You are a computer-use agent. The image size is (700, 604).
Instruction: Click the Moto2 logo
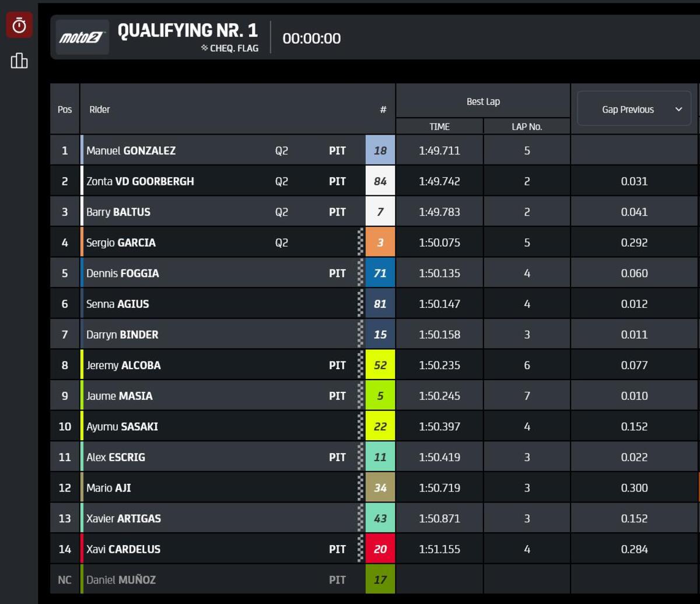[x=82, y=38]
